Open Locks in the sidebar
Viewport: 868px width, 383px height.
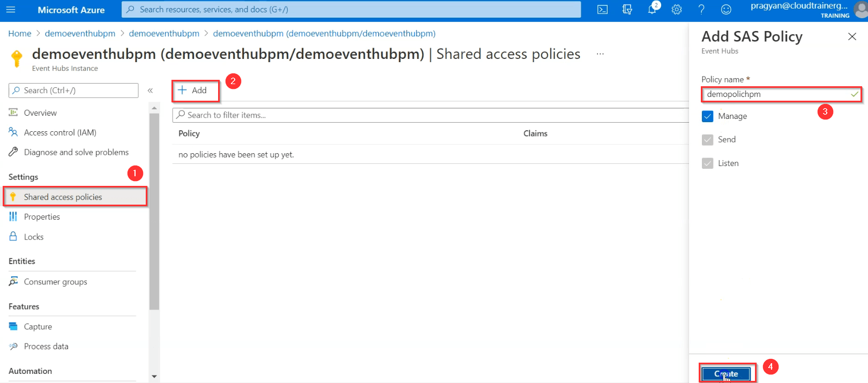[x=34, y=237]
